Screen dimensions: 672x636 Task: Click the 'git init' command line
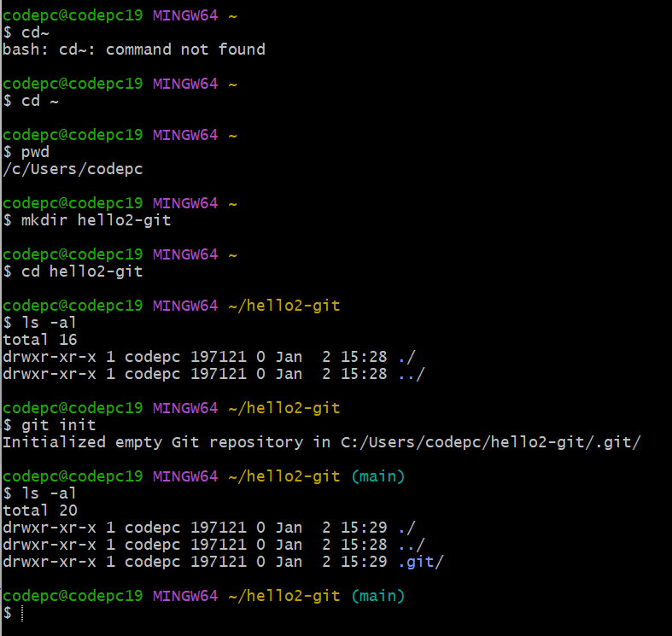(50, 425)
